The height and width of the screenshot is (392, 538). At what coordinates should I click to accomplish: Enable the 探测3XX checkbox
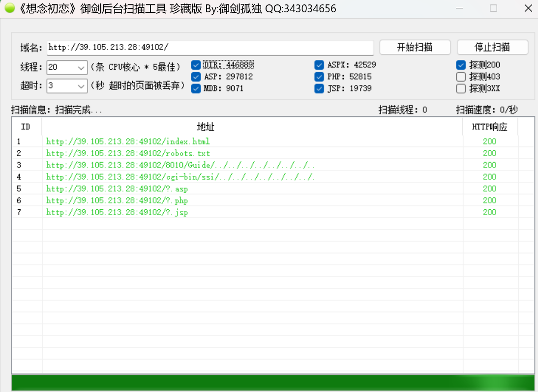[461, 88]
